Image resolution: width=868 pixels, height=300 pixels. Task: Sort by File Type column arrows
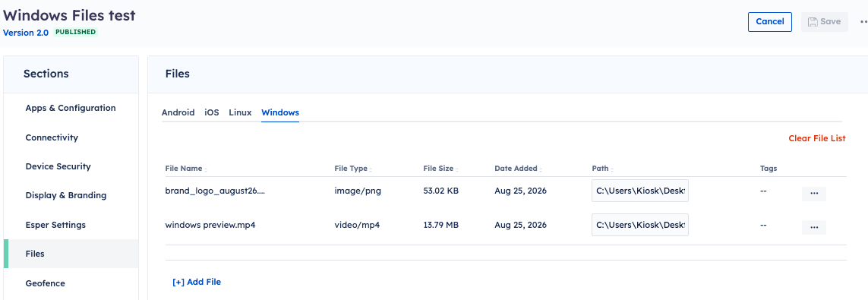pyautogui.click(x=371, y=169)
